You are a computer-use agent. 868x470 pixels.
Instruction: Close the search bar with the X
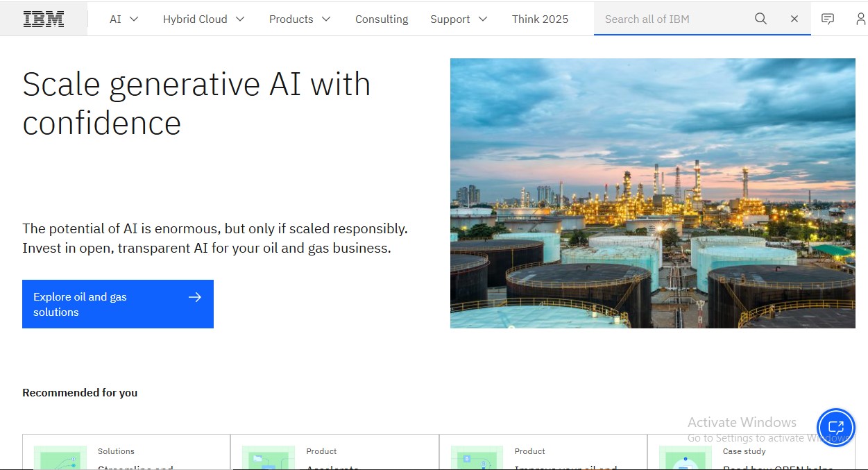[794, 19]
